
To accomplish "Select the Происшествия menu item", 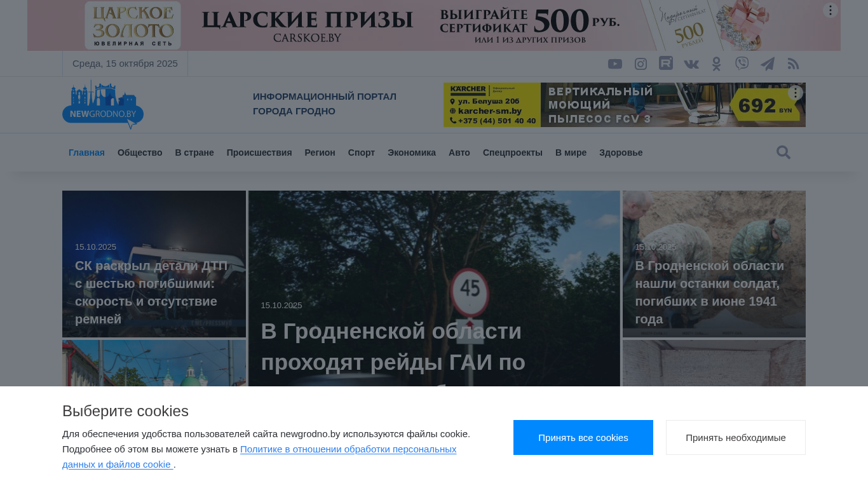I will click(259, 152).
